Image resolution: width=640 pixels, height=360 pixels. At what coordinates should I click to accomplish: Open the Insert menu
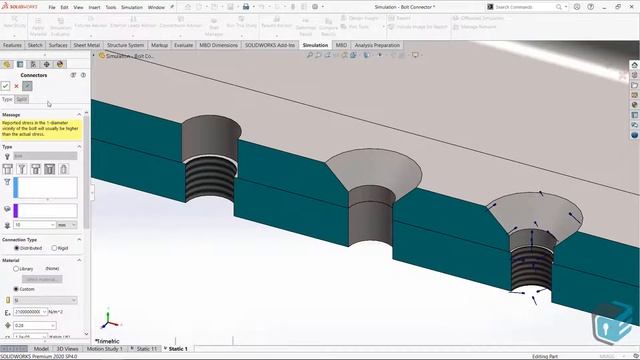(94, 7)
